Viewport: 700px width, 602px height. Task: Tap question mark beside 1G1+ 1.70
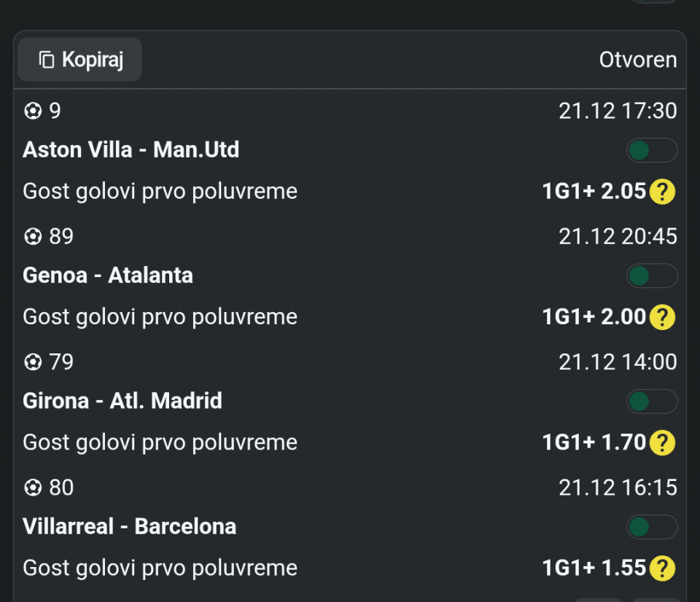(x=662, y=442)
